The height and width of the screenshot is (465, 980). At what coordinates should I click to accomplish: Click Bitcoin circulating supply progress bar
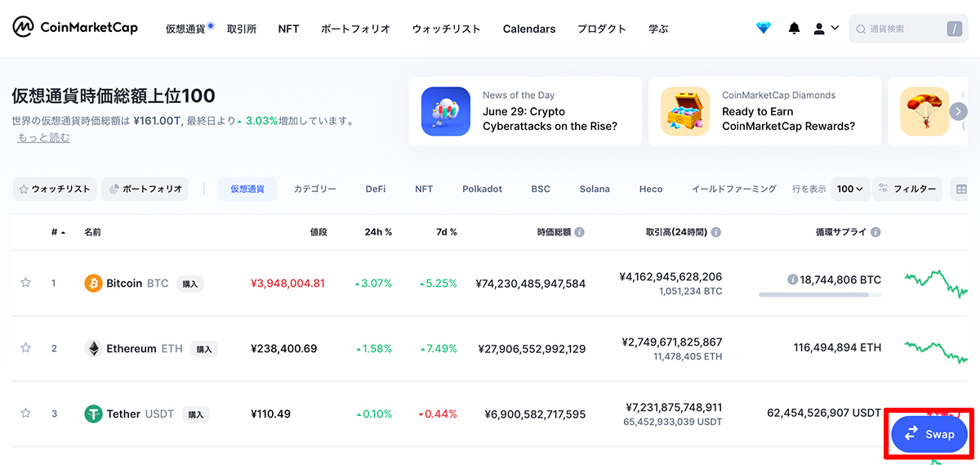[x=820, y=294]
